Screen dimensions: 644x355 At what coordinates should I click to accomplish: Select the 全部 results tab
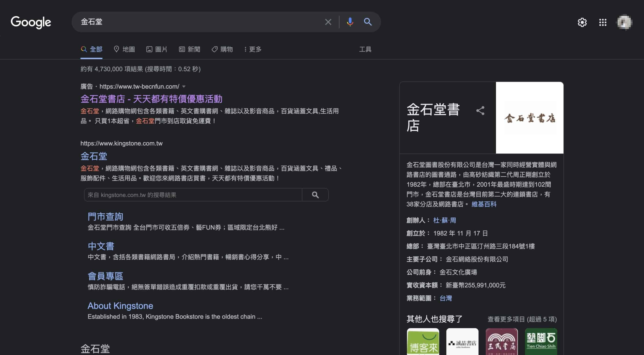[92, 49]
